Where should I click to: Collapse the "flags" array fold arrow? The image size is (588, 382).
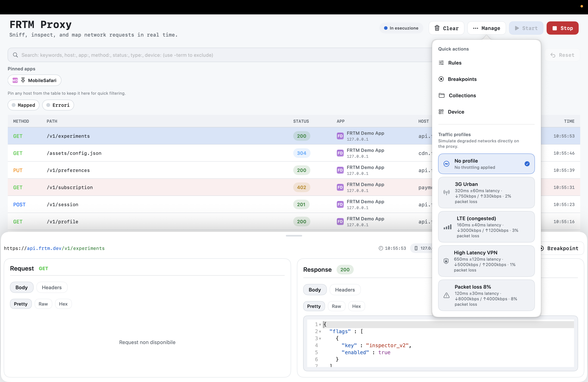[320, 332]
